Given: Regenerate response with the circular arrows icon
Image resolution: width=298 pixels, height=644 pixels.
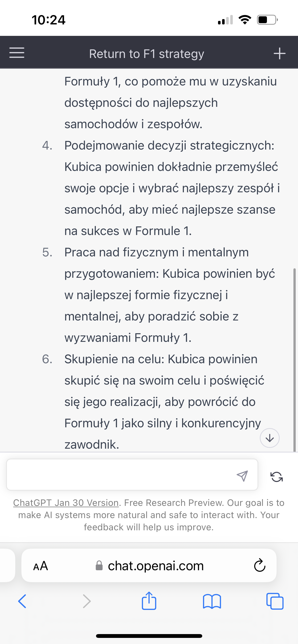Looking at the screenshot, I should pos(276,477).
